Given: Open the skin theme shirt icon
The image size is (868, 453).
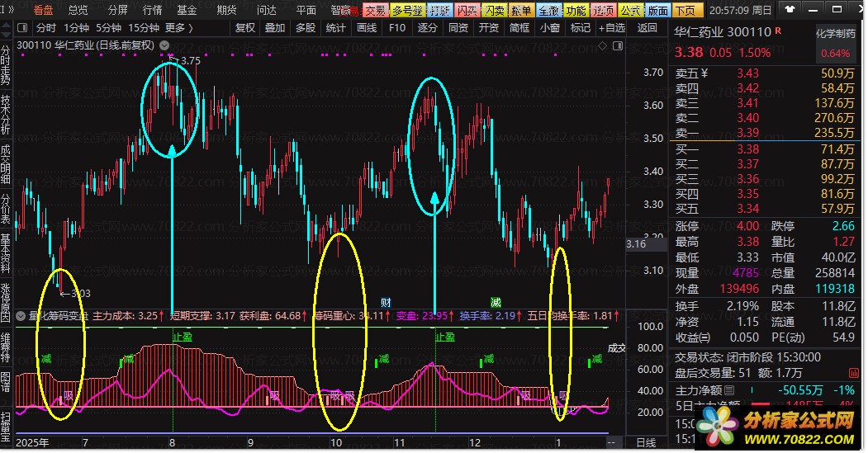Looking at the screenshot, I should (x=790, y=9).
